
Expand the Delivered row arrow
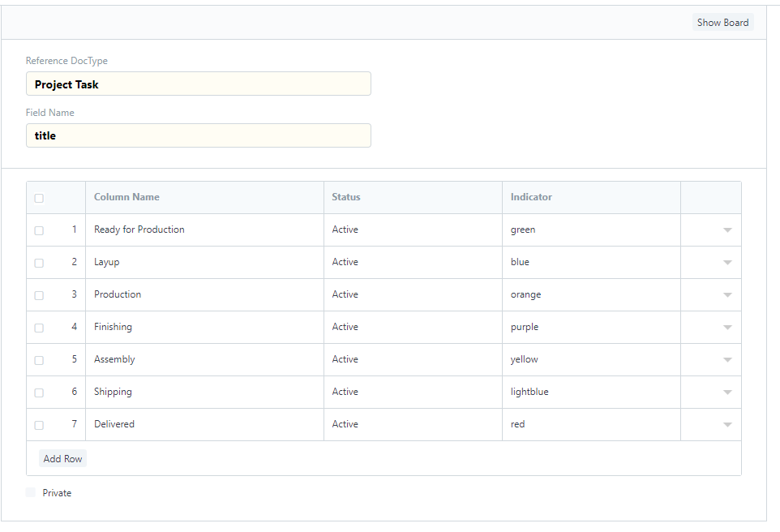727,424
